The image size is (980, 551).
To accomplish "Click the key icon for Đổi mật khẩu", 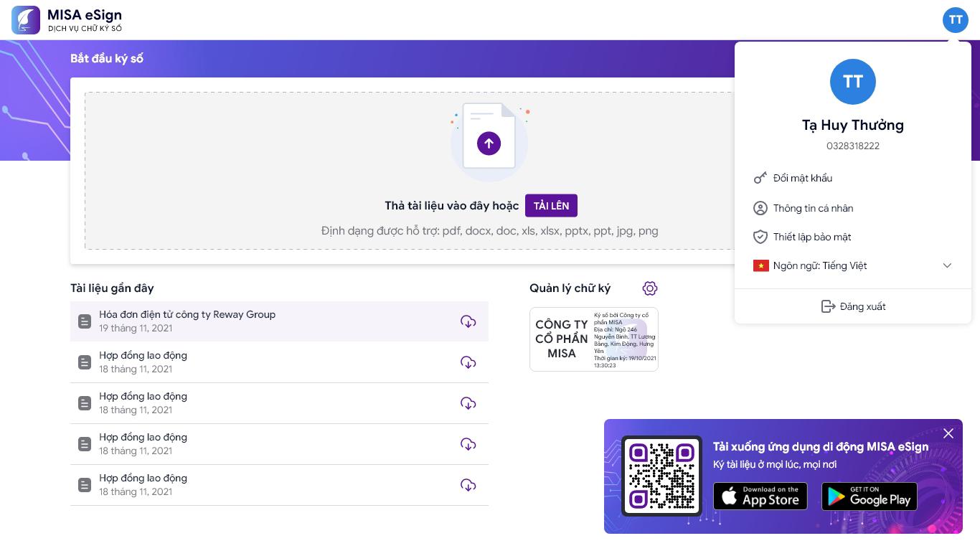I will pyautogui.click(x=760, y=178).
